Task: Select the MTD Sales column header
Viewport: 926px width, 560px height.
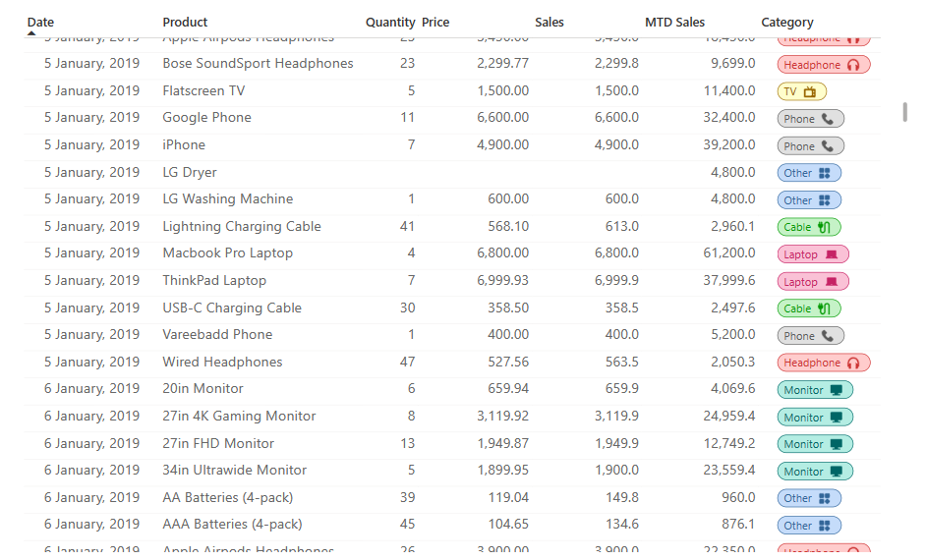Action: tap(674, 22)
